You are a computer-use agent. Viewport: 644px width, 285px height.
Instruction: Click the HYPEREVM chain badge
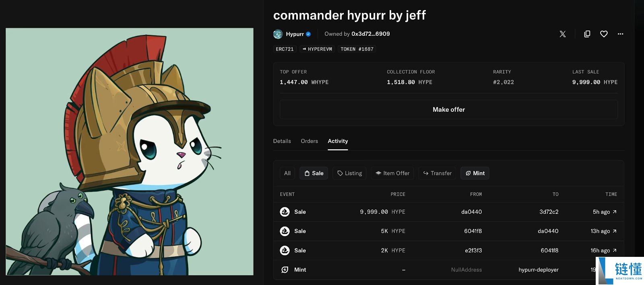(x=317, y=49)
